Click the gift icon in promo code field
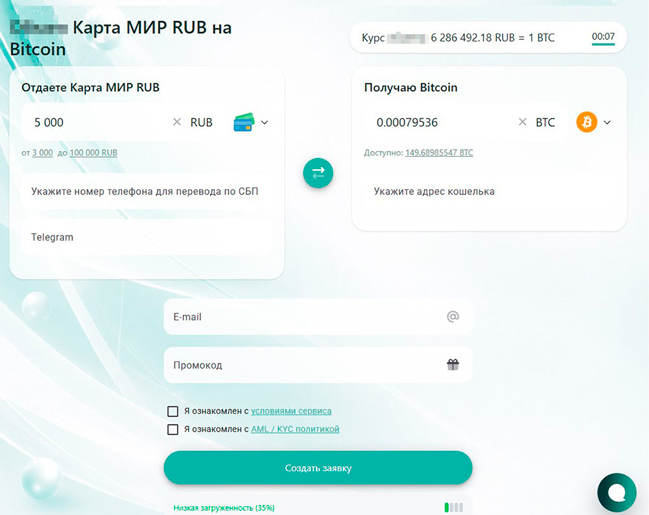 click(453, 365)
